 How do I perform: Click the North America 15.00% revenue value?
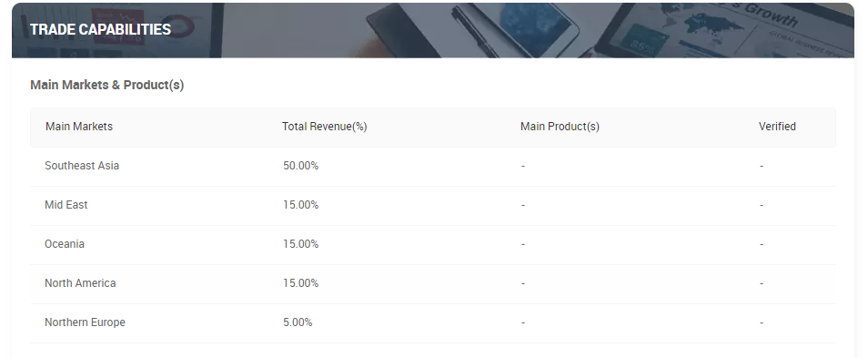point(300,283)
